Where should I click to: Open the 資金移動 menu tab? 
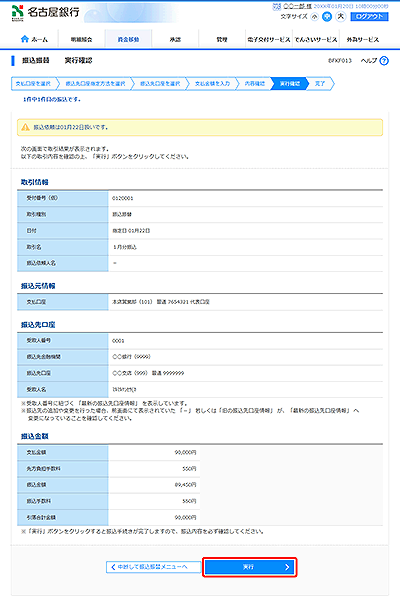(x=128, y=39)
